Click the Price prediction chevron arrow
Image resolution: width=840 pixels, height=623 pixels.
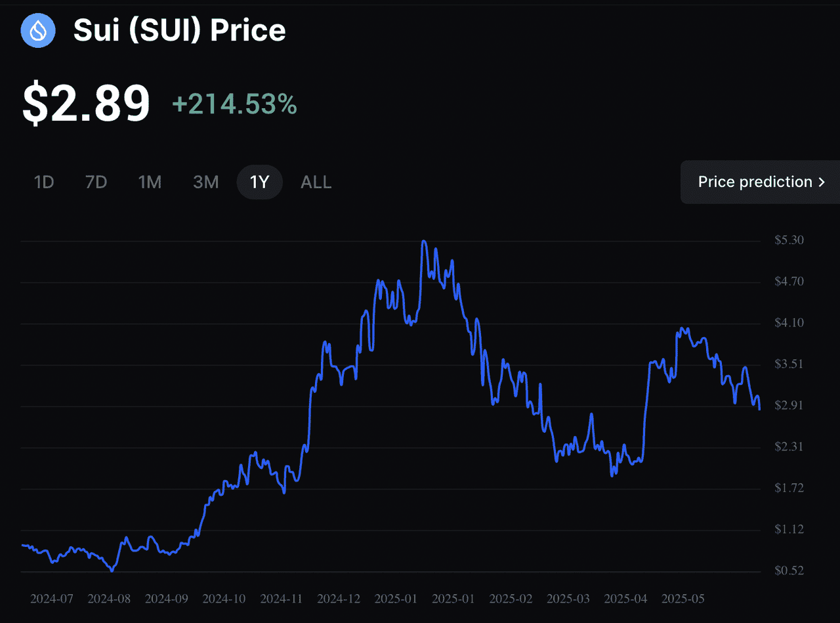click(822, 182)
